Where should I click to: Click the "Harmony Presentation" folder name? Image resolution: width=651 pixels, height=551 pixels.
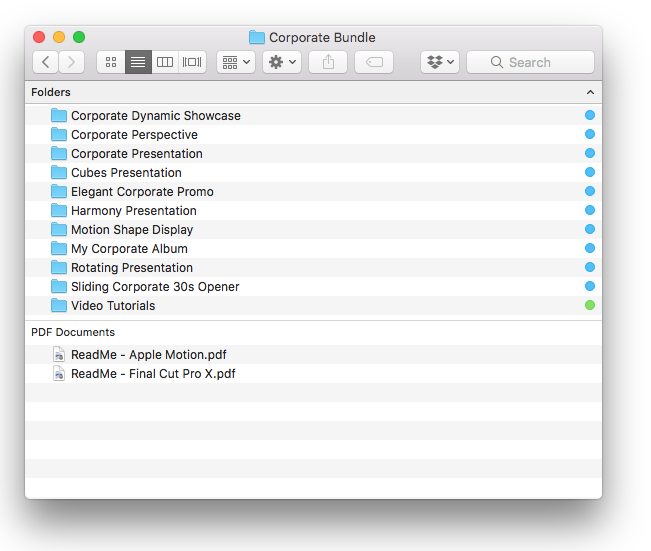[x=134, y=211]
